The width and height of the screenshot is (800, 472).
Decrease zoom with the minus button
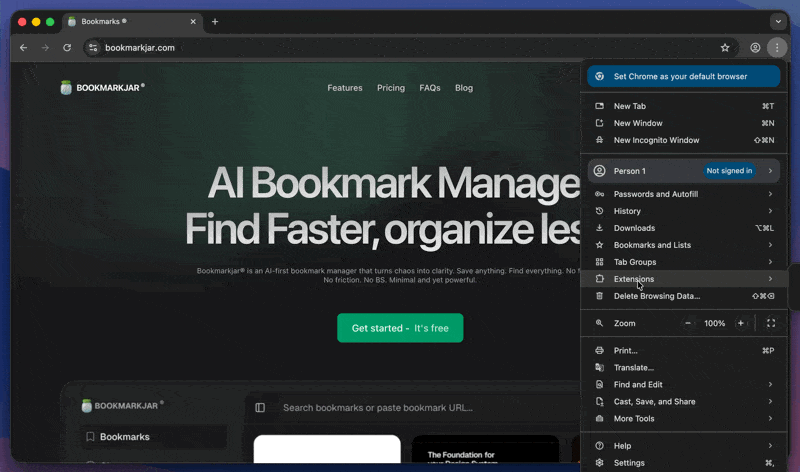point(688,323)
